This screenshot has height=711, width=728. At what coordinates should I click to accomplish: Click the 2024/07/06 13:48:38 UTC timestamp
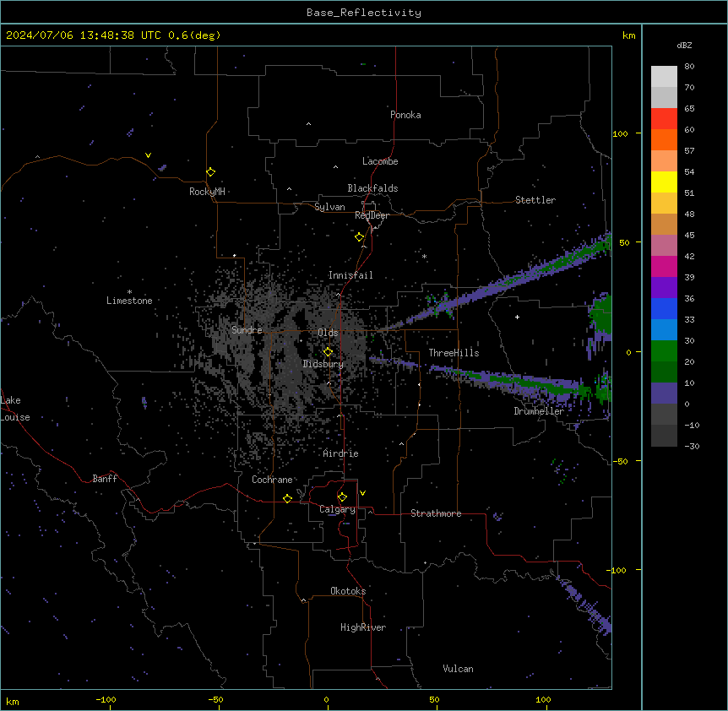[x=84, y=35]
